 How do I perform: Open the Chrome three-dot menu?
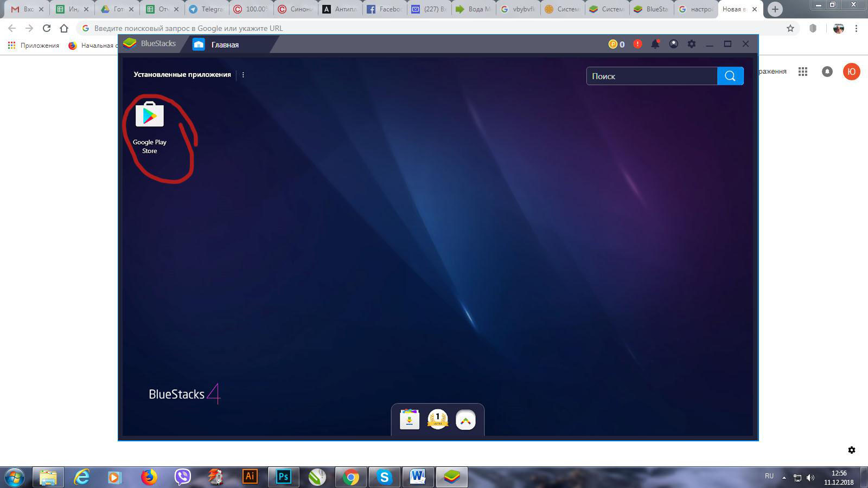(x=856, y=28)
